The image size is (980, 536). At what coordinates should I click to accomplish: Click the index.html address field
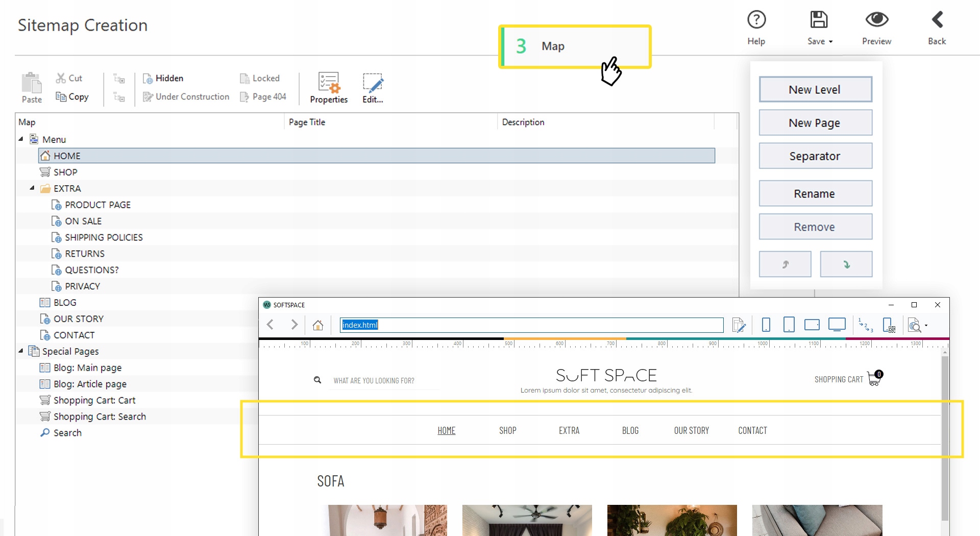(531, 325)
